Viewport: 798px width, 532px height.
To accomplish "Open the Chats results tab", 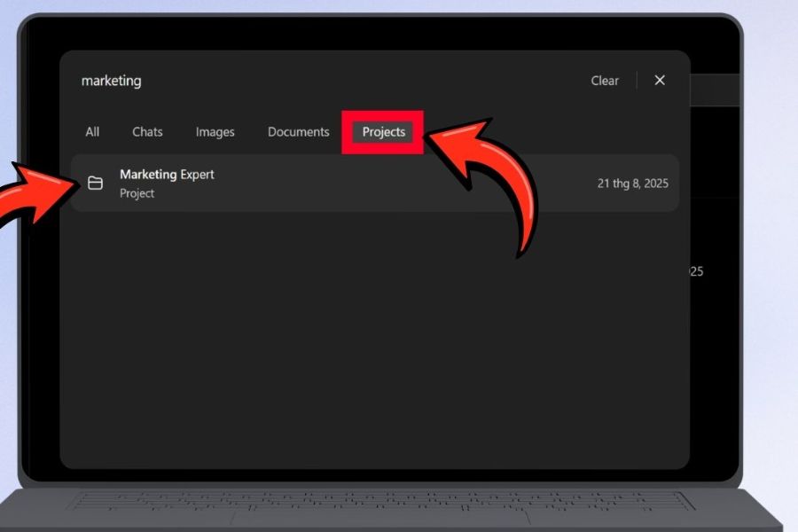I will tap(147, 132).
